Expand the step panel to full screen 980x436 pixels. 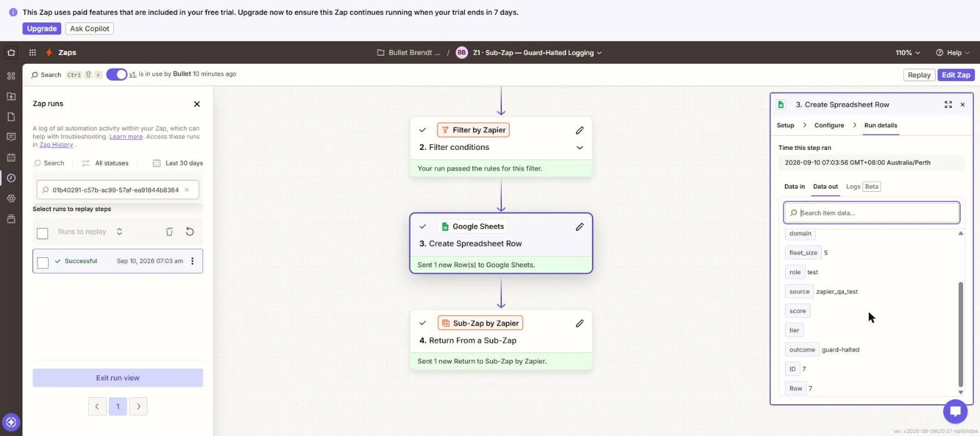tap(948, 104)
